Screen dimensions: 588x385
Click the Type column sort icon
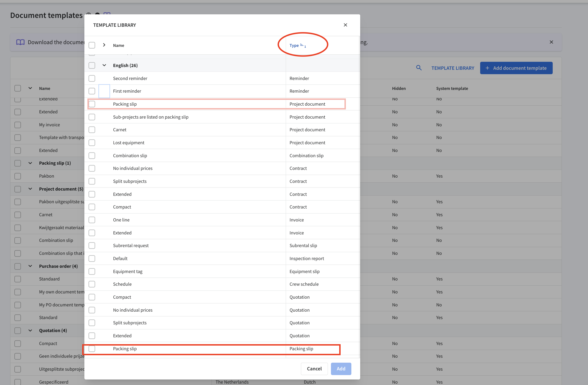pyautogui.click(x=303, y=46)
